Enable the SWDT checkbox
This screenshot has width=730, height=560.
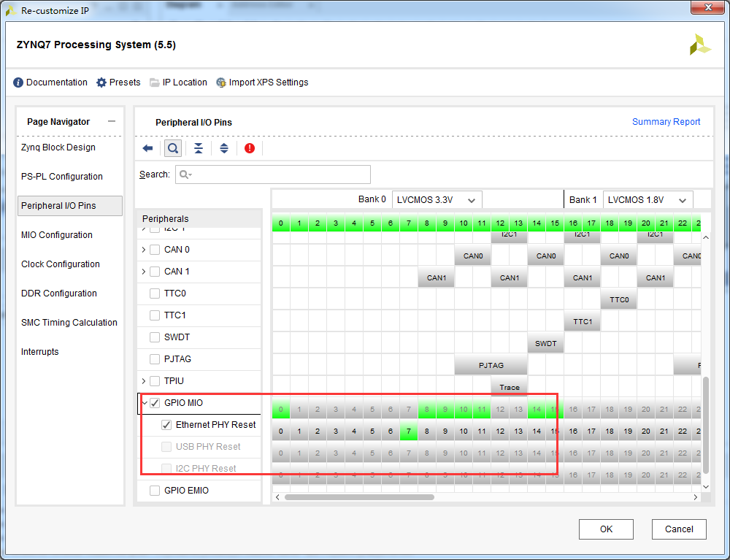pos(155,337)
